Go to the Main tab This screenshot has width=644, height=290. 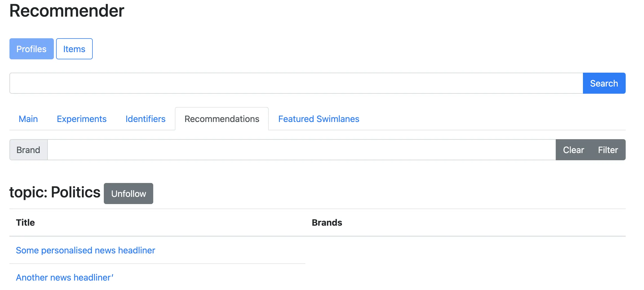(28, 119)
